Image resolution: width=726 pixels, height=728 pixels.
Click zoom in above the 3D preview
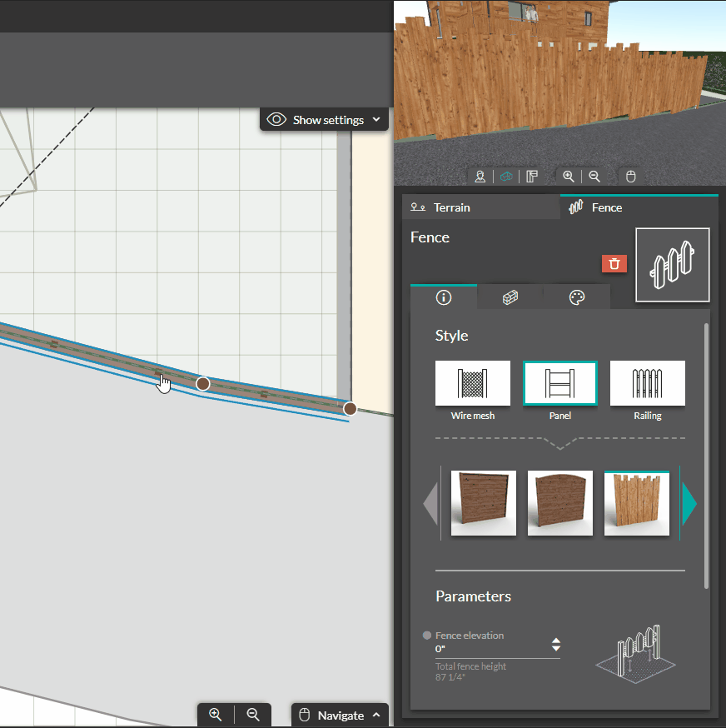click(569, 176)
